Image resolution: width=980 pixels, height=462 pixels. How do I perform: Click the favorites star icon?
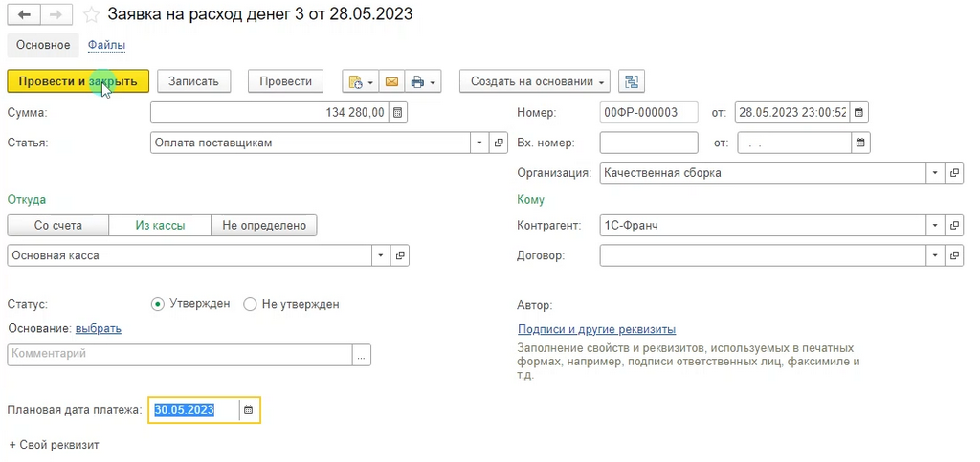click(x=91, y=14)
